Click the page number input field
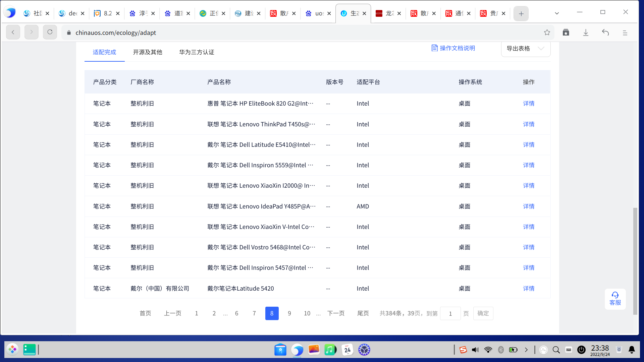This screenshot has height=362, width=644. pyautogui.click(x=450, y=313)
